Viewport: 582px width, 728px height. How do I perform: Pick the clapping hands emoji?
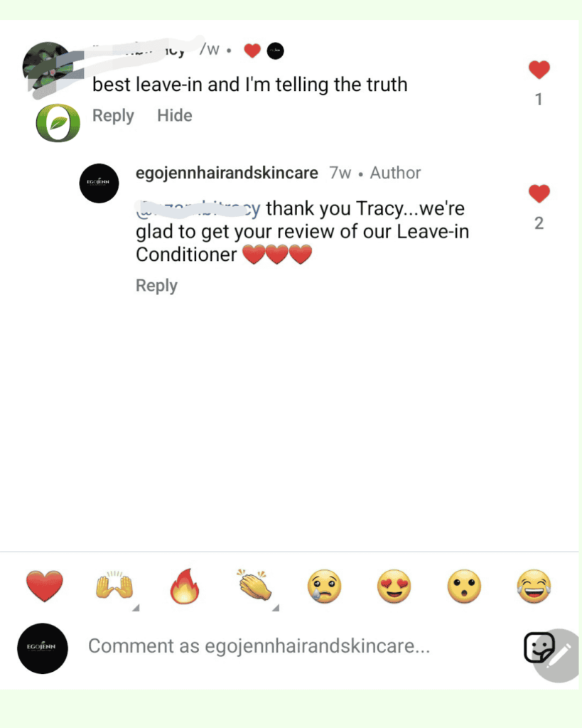[x=254, y=585]
